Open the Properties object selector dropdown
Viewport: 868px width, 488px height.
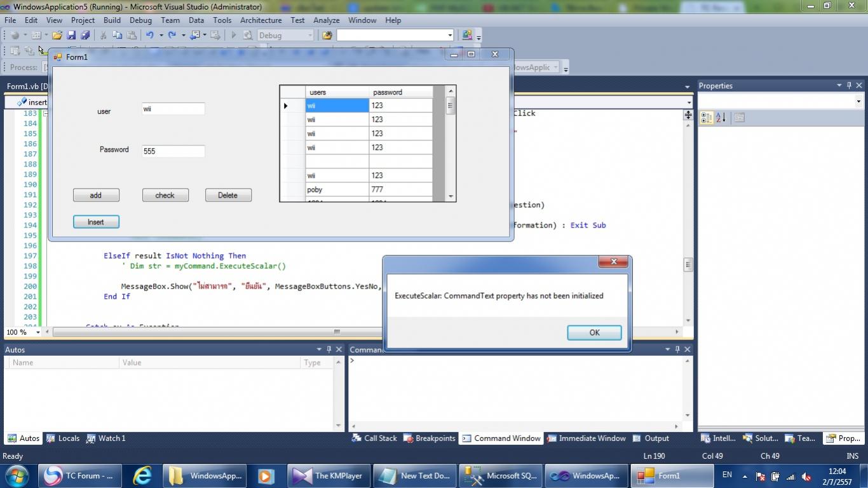(858, 102)
